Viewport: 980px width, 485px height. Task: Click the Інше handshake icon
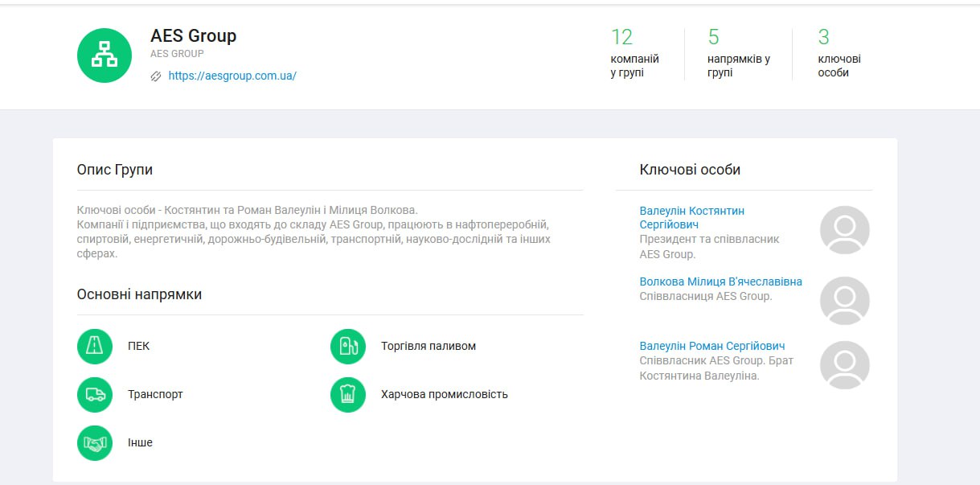pos(95,443)
